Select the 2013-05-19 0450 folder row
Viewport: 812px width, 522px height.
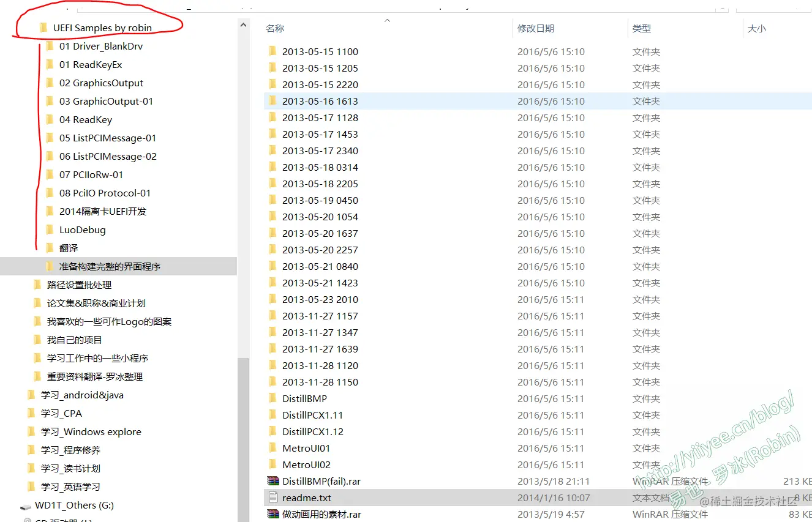coord(538,201)
